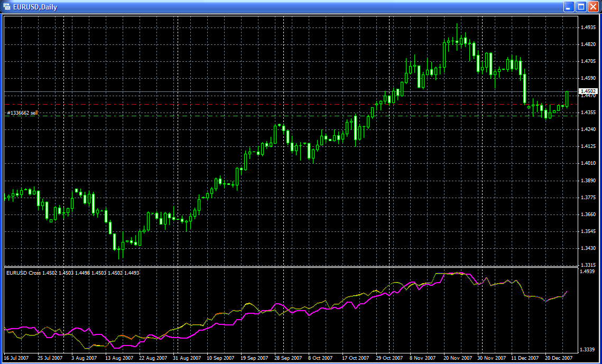Image resolution: width=602 pixels, height=364 pixels.
Task: Click the 1.3775 price axis label
Action: click(x=588, y=198)
